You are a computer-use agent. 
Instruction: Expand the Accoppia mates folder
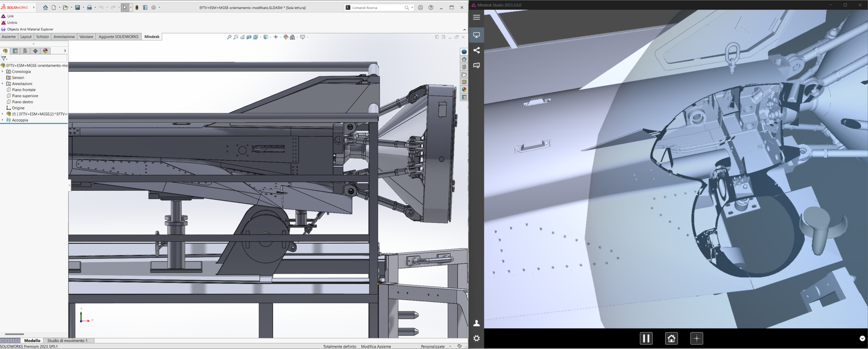click(x=3, y=120)
